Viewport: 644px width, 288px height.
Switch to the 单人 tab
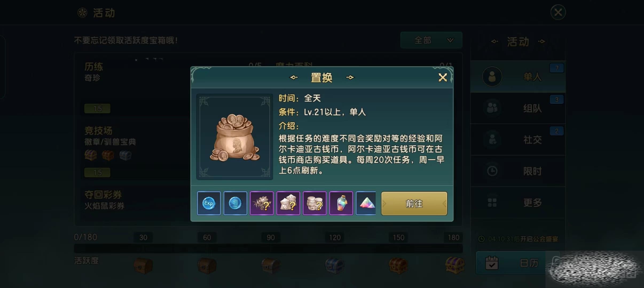(x=518, y=77)
